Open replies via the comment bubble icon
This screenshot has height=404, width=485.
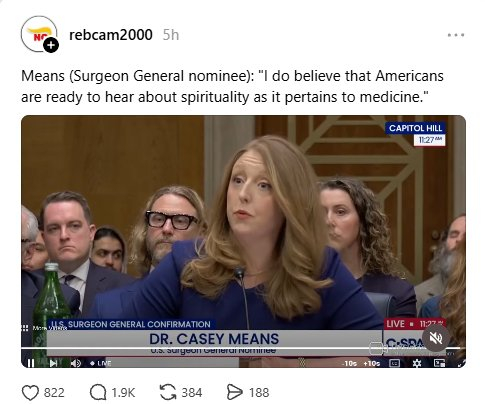(98, 392)
